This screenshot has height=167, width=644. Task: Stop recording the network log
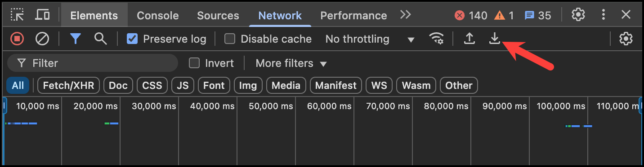pos(17,39)
